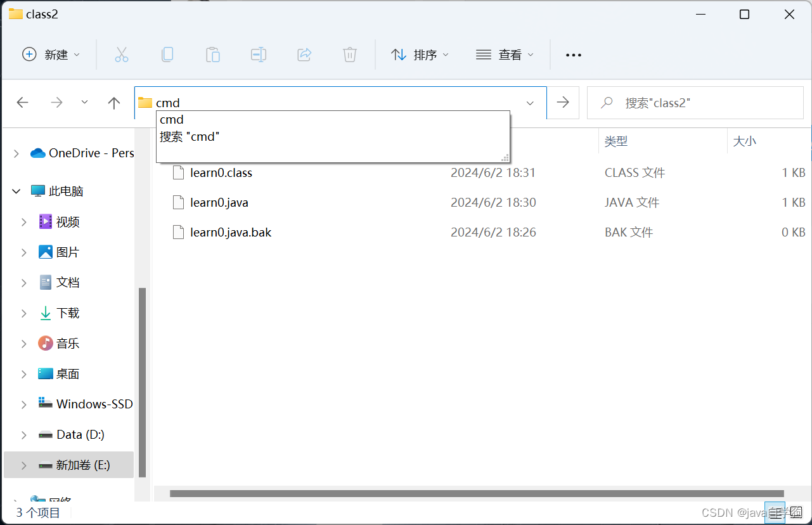Click the 图片 folder icon

pyautogui.click(x=46, y=252)
